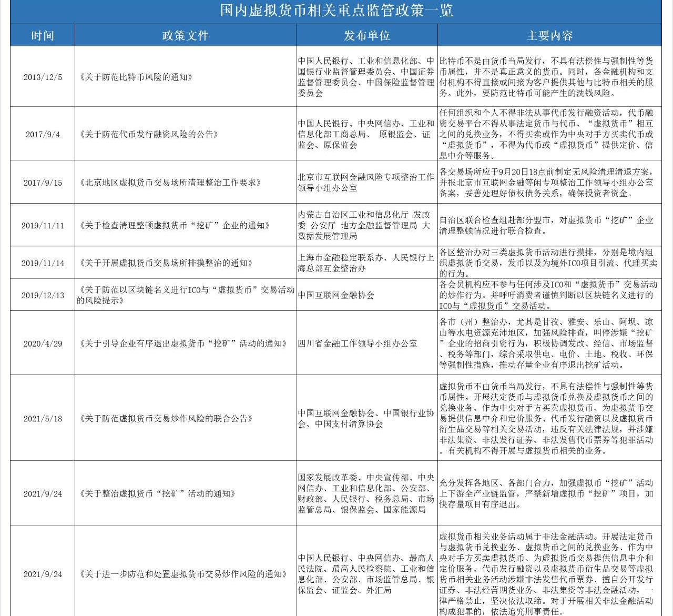Select policy 《关于开展虚拟货币交易场所排摸整治的通知》

click(x=166, y=263)
